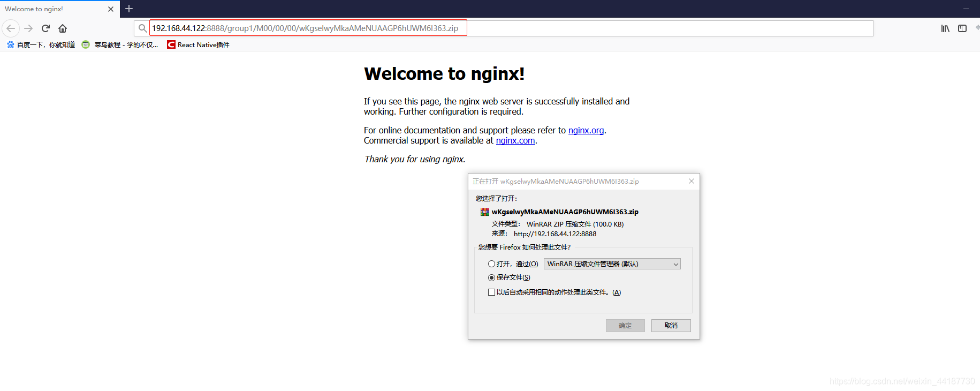The width and height of the screenshot is (980, 391).
Task: Toggle the sidebar view icon
Action: click(962, 28)
